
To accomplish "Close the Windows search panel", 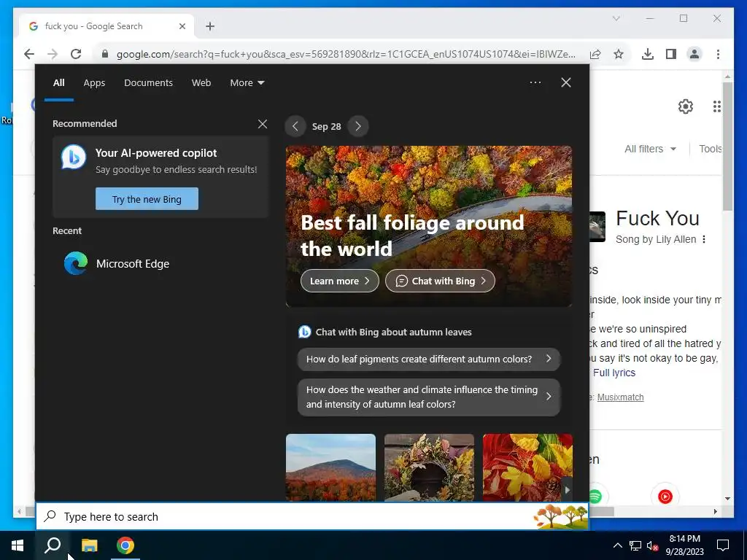I will point(566,82).
